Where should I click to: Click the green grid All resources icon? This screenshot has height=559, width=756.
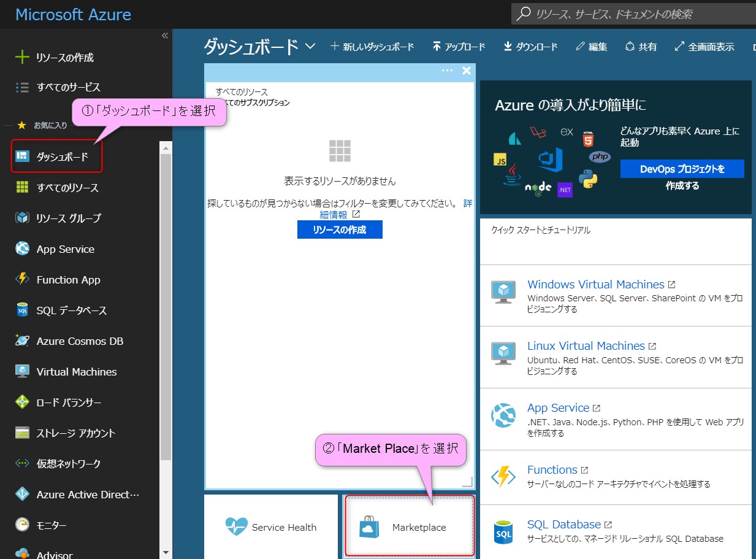(x=23, y=187)
